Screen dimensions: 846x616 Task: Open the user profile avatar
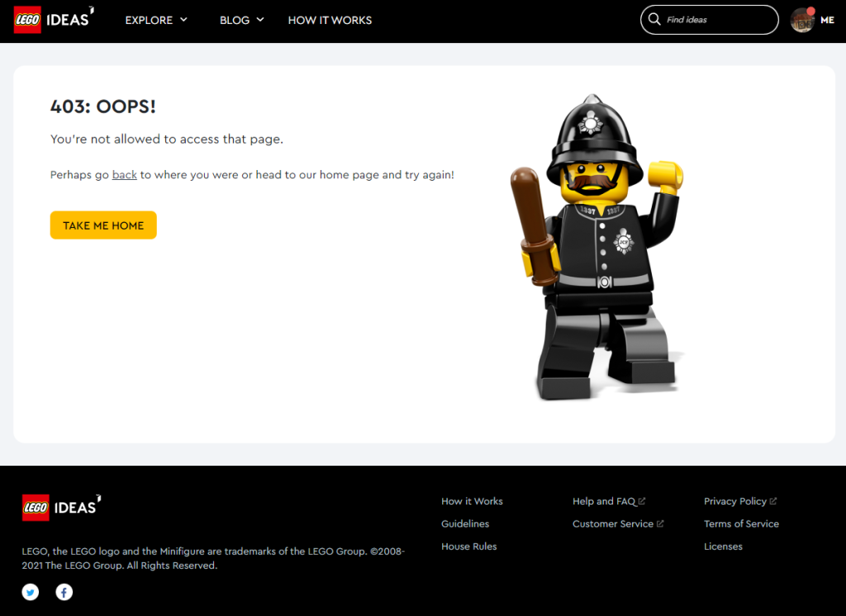pos(802,20)
